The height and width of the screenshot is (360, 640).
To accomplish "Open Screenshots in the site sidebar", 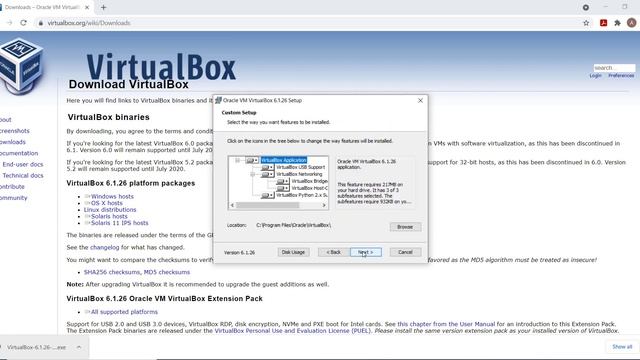I will coord(15,131).
